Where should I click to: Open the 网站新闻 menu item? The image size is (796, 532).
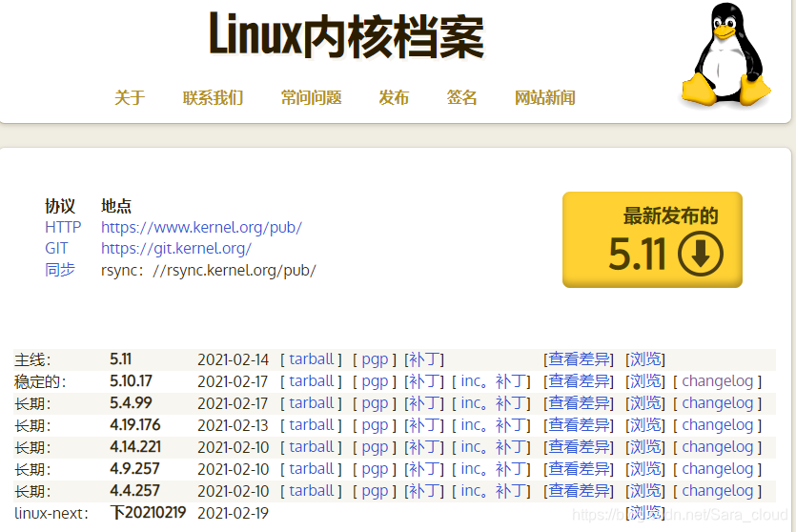(x=544, y=97)
